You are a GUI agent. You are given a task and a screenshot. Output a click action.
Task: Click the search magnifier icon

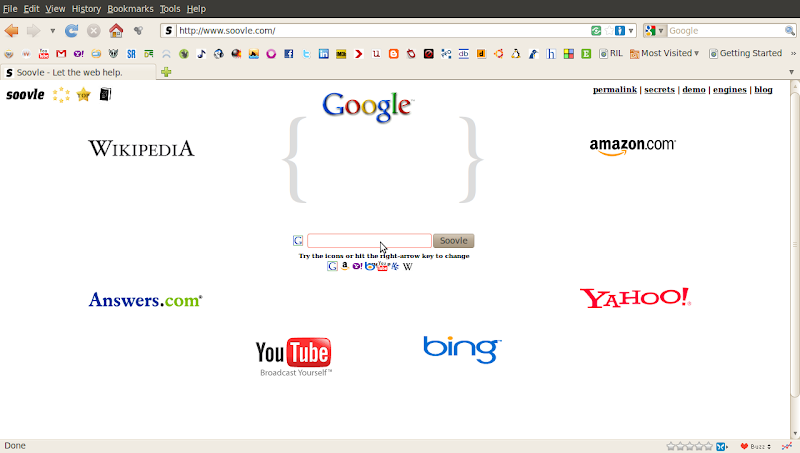tap(790, 31)
